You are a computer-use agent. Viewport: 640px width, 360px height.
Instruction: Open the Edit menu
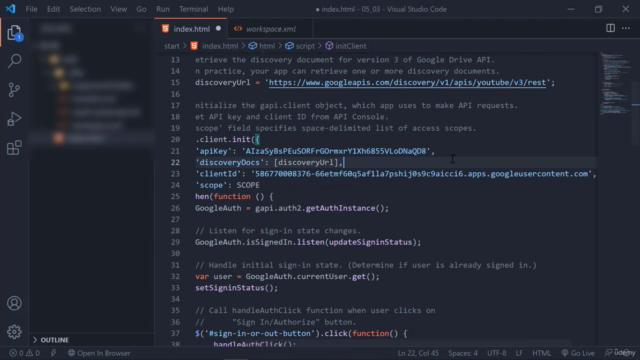pos(53,9)
